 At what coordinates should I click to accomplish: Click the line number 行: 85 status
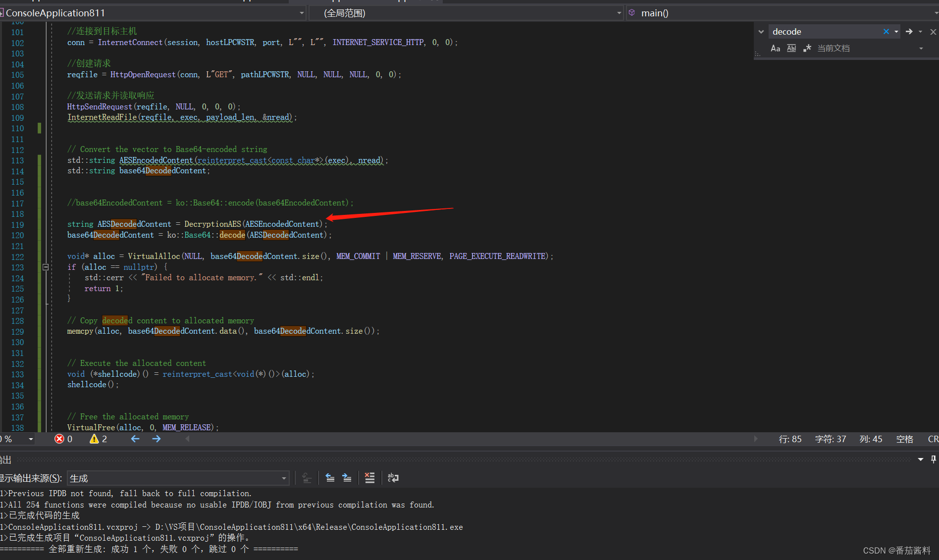coord(790,439)
